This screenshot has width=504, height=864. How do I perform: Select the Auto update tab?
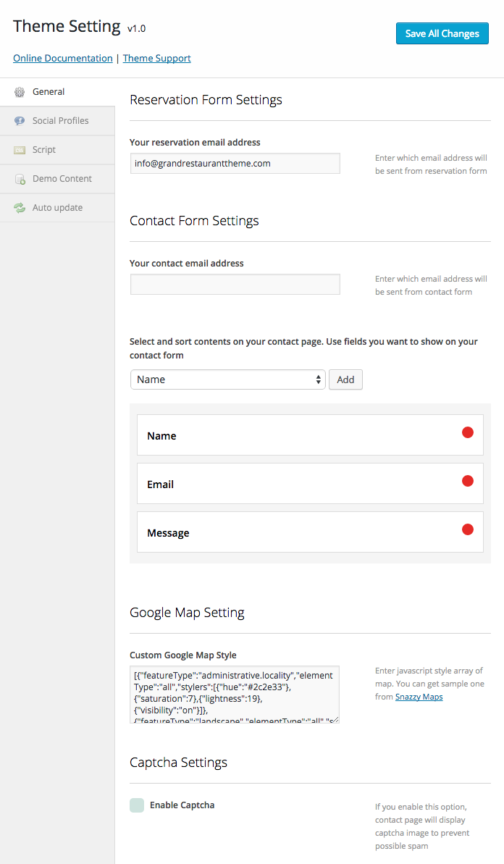coord(57,208)
